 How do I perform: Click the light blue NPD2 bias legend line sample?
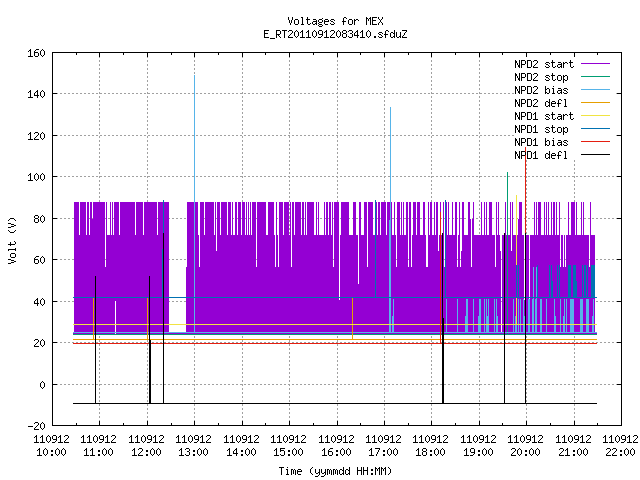pyautogui.click(x=595, y=90)
